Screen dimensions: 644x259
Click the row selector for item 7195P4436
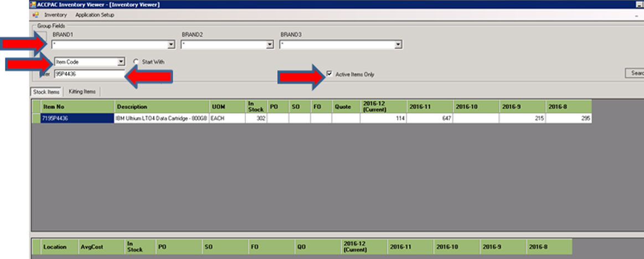point(36,118)
